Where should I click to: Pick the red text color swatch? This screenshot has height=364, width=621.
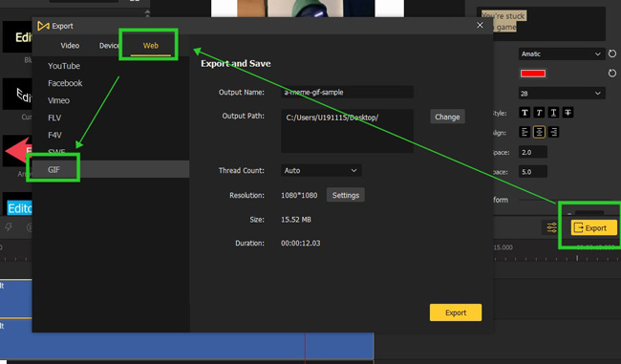click(533, 74)
